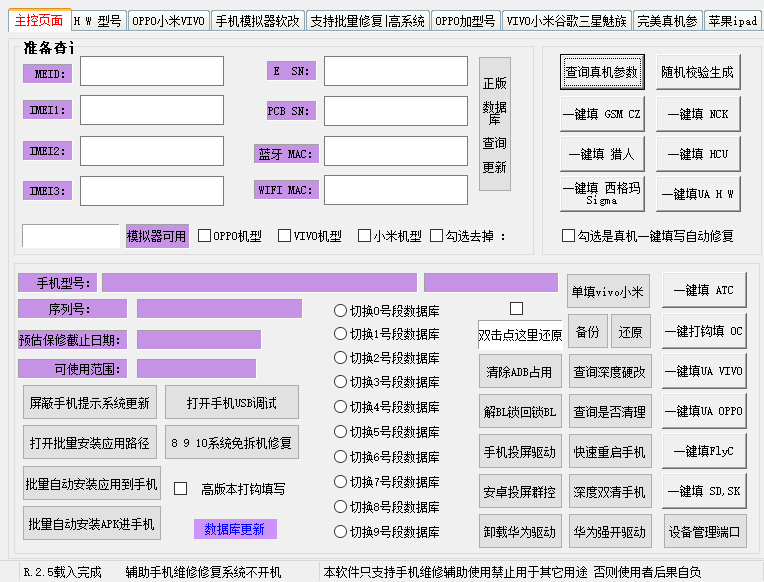
Task: Click the 查询真机参数 button
Action: 602,72
